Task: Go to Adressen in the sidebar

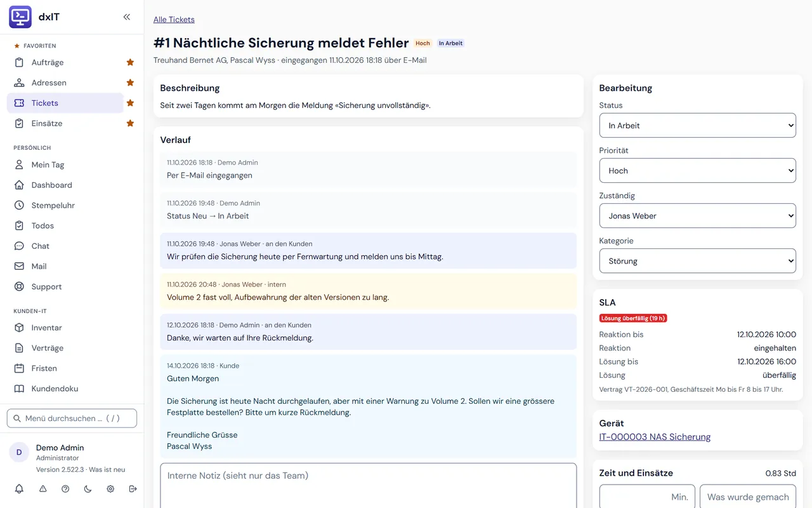Action: click(x=65, y=83)
